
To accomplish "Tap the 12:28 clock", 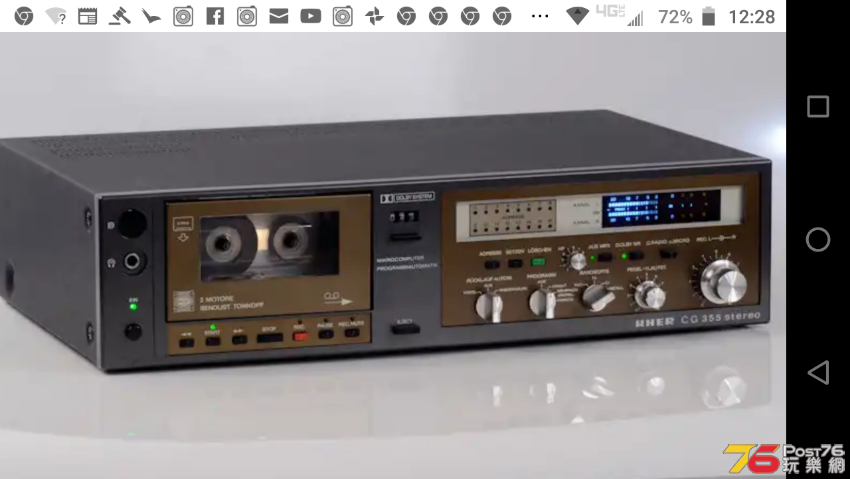I will pyautogui.click(x=751, y=17).
